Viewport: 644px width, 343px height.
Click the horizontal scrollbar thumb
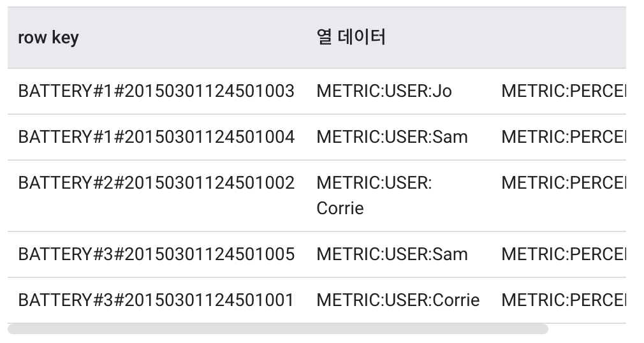(x=277, y=329)
